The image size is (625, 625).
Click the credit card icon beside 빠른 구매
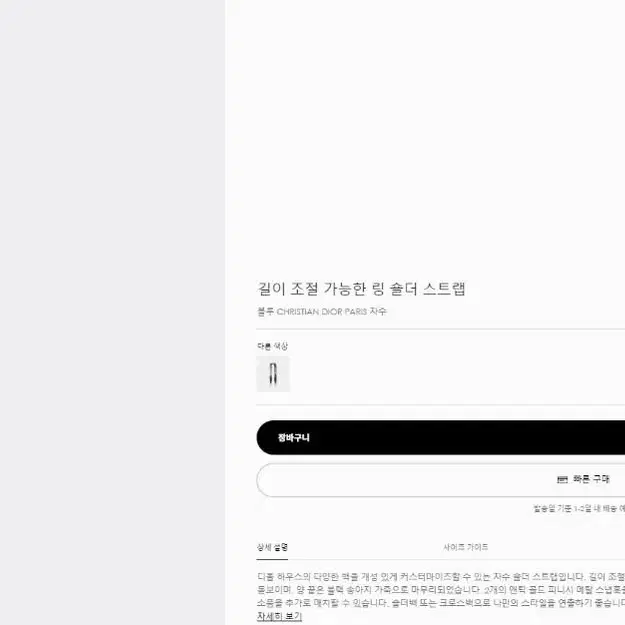(562, 479)
